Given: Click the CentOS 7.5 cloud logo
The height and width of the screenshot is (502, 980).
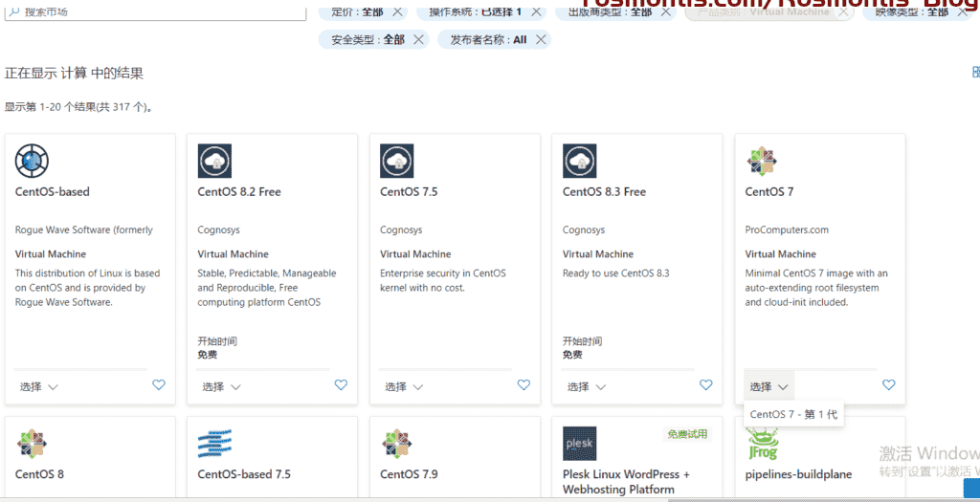Looking at the screenshot, I should pyautogui.click(x=397, y=161).
